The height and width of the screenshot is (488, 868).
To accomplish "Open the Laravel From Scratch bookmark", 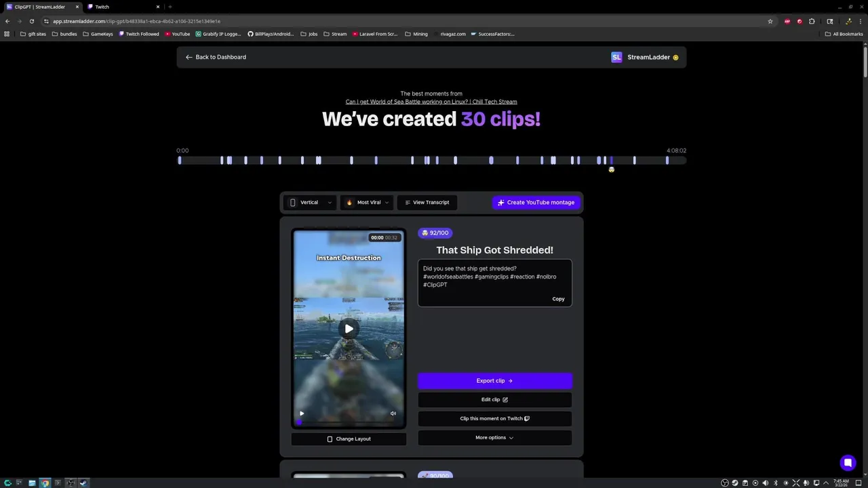I will pyautogui.click(x=375, y=34).
